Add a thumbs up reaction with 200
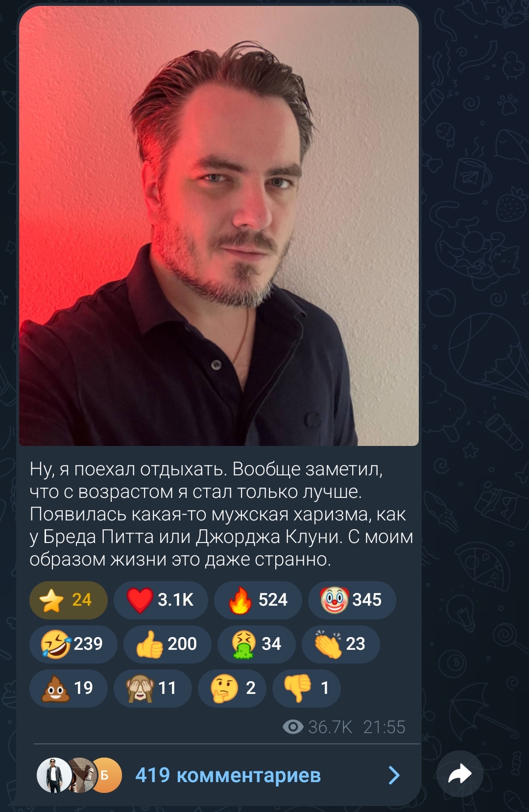The width and height of the screenshot is (529, 812). [x=167, y=644]
